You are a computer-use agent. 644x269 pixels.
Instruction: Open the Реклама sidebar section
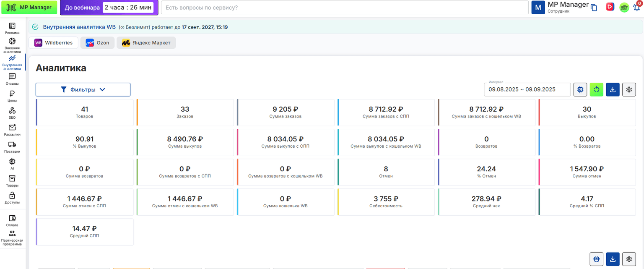(x=12, y=28)
